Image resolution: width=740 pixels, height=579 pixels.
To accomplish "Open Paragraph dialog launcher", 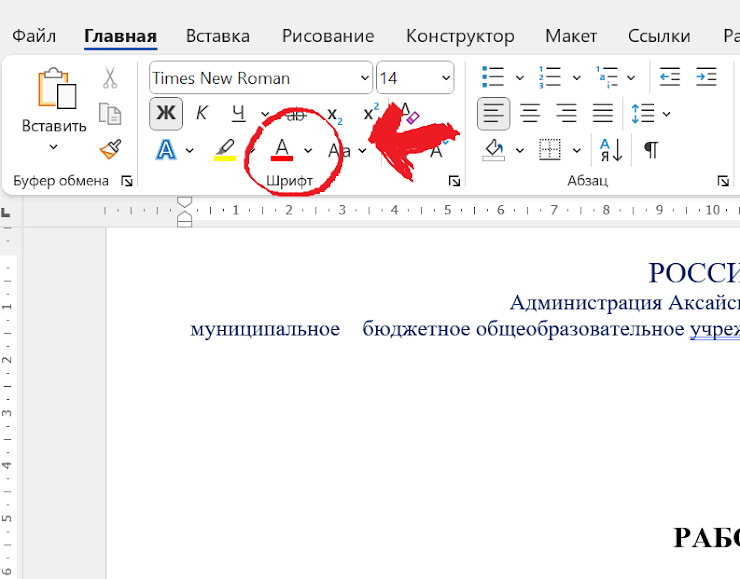I will pos(723,181).
